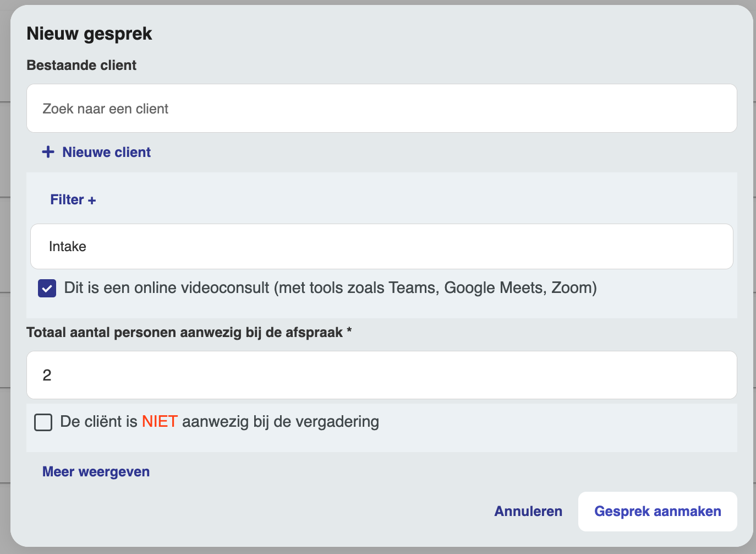Viewport: 756px width, 554px height.
Task: Uncheck the online videoconsult checkbox
Action: pos(47,288)
